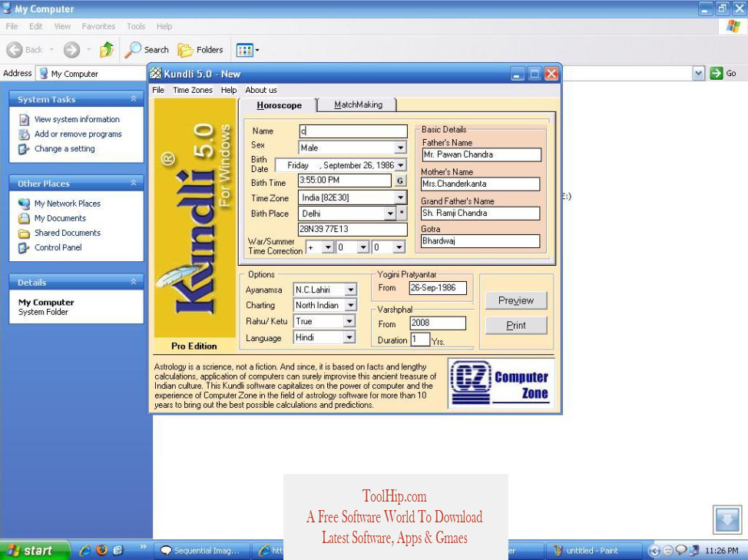748x560 pixels.
Task: Click the Father's Name field
Action: pyautogui.click(x=482, y=154)
